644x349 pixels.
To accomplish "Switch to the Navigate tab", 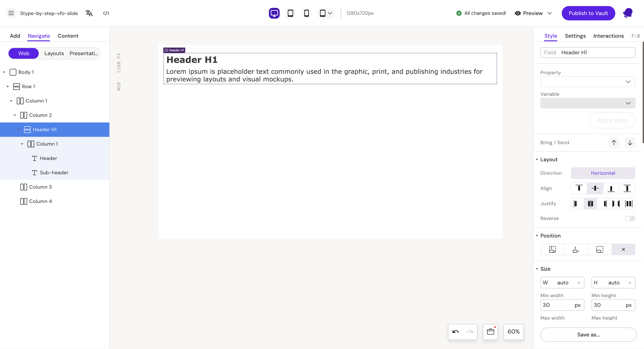I will (x=39, y=36).
